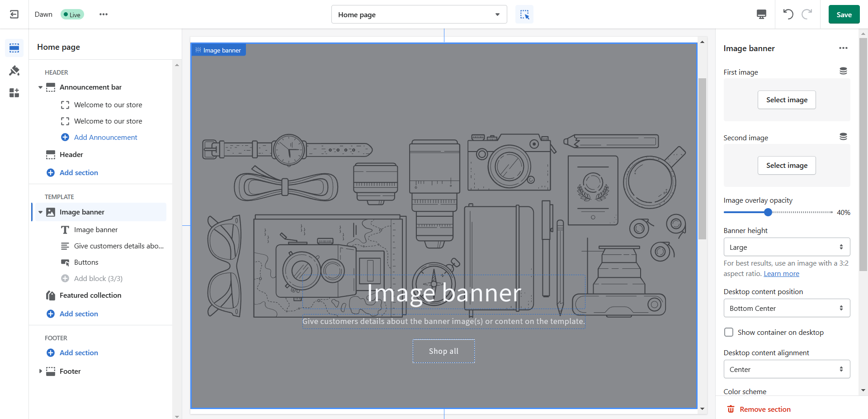Enable Show container on desktop
Image resolution: width=868 pixels, height=419 pixels.
(x=728, y=332)
